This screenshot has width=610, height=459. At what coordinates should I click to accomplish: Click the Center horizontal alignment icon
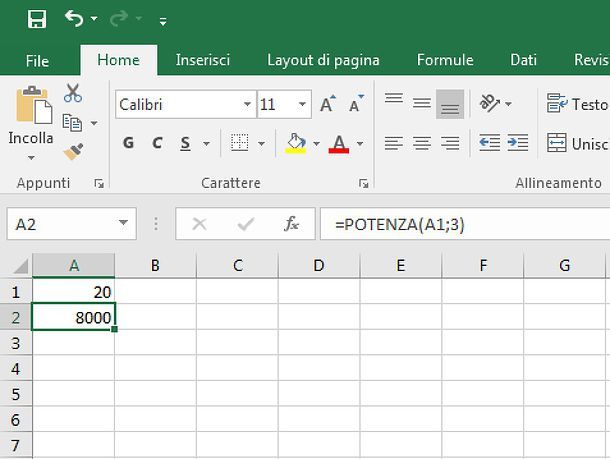pyautogui.click(x=422, y=143)
